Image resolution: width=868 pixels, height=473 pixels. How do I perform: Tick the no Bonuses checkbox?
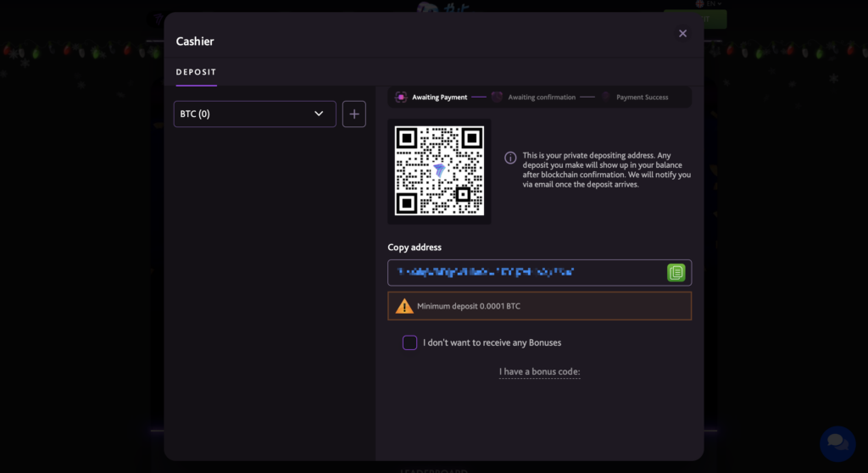(409, 342)
